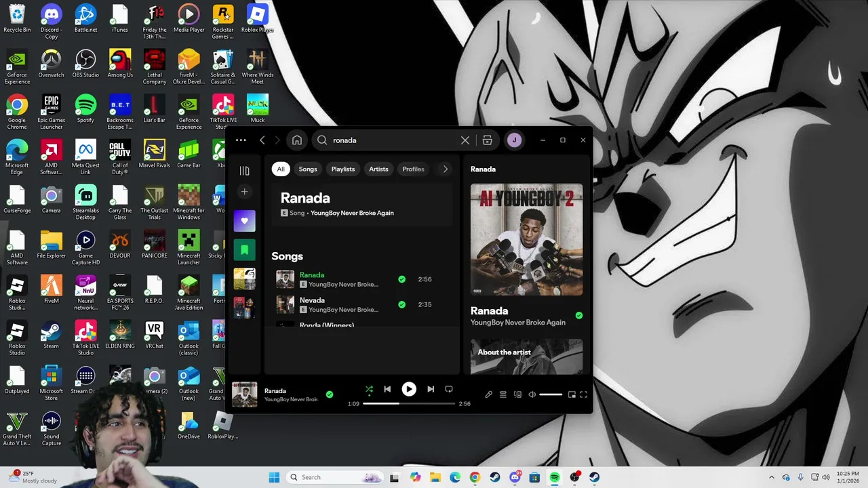Toggle saved checkmark in bottom player bar
Viewport: 868px width, 488px height.
click(x=330, y=394)
